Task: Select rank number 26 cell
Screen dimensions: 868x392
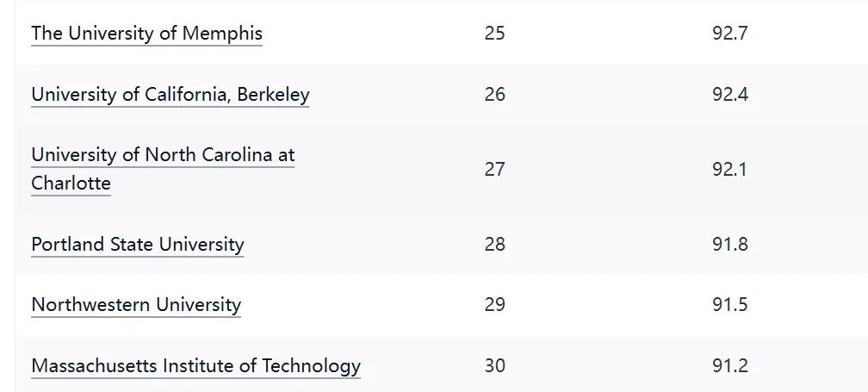Action: pyautogui.click(x=495, y=94)
